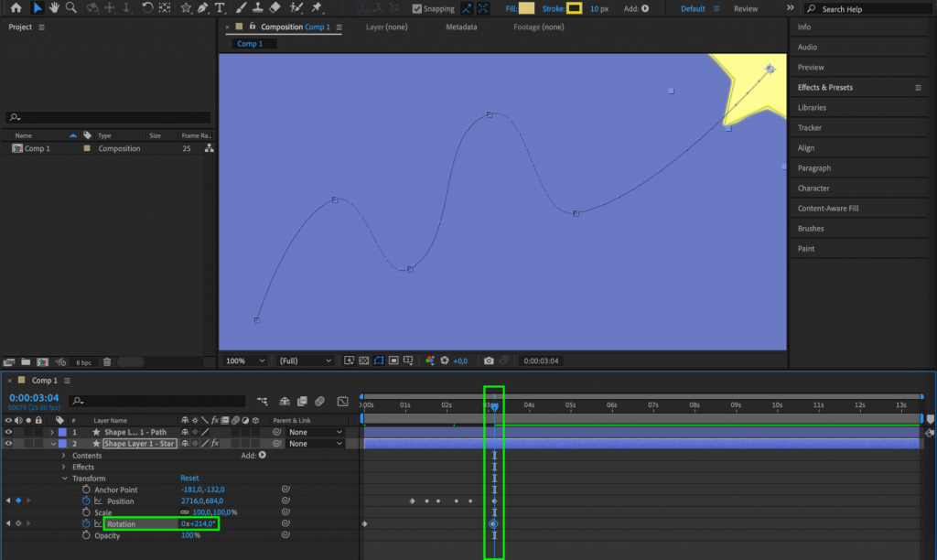Viewport: 937px width, 560px height.
Task: Take a snapshot with the camera icon
Action: (490, 360)
